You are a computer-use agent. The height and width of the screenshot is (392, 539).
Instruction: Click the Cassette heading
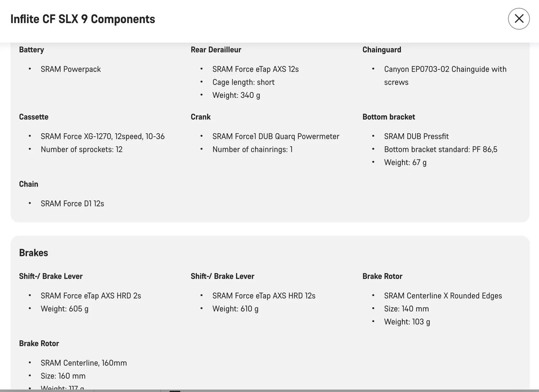pos(33,117)
